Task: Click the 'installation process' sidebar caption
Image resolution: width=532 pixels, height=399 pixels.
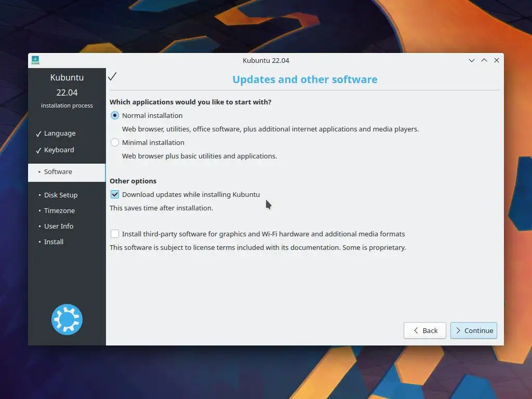Action: coord(67,105)
